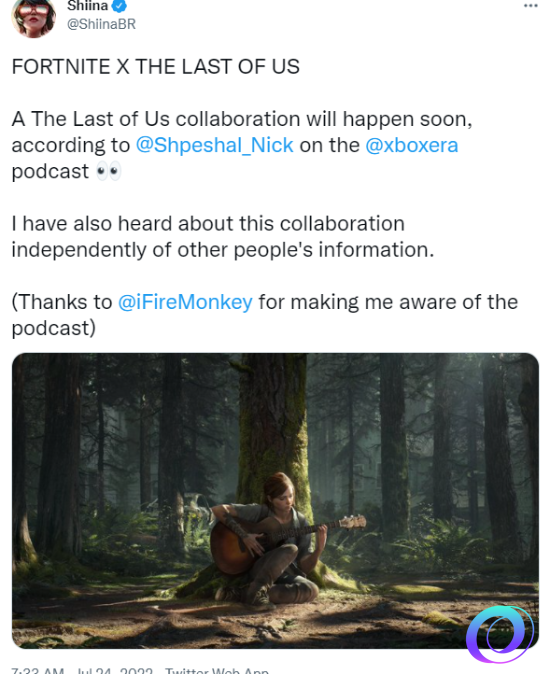Click the Jul 24, 2022 tweet date
The height and width of the screenshot is (674, 550).
pos(115,671)
